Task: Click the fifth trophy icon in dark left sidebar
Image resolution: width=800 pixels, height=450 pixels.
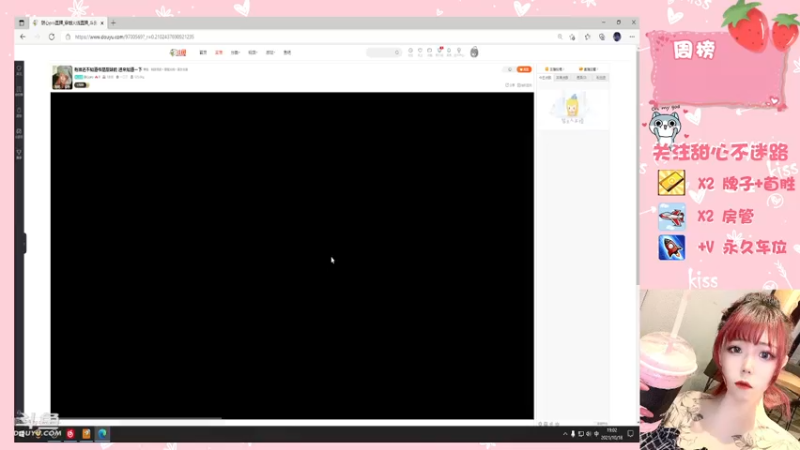Action: pyautogui.click(x=19, y=154)
